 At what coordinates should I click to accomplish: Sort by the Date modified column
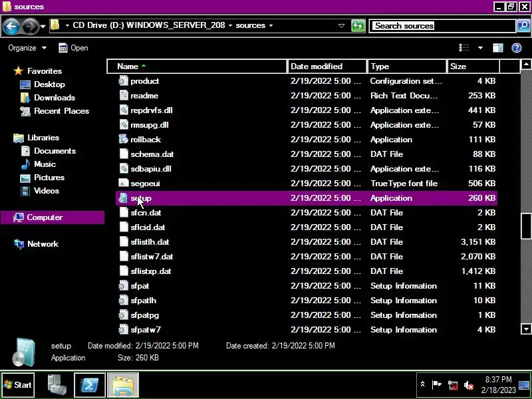point(327,66)
